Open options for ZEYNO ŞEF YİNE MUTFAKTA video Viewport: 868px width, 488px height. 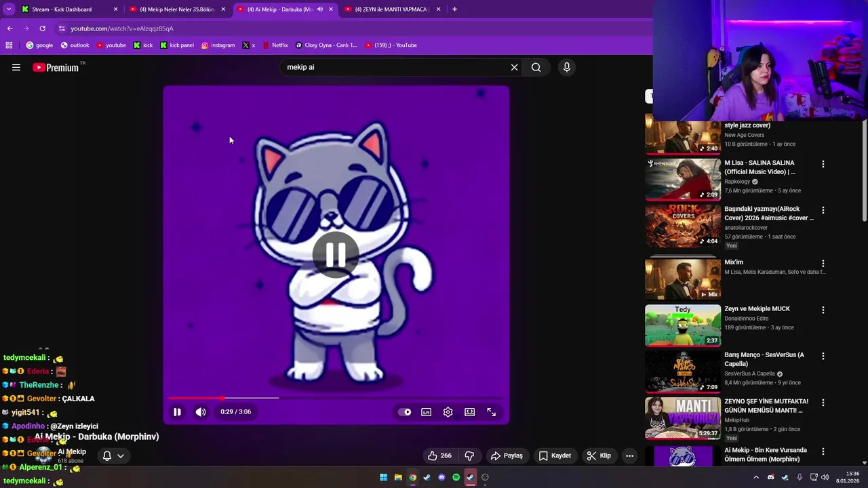pos(823,403)
